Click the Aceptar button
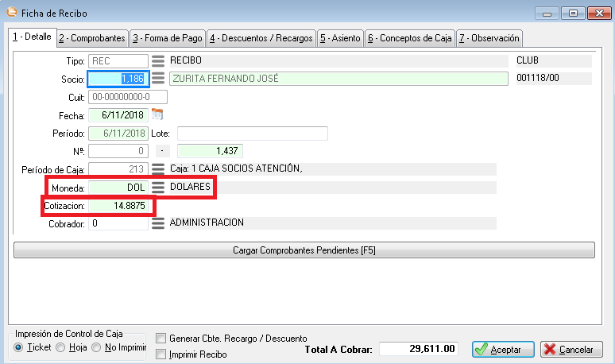 503,349
